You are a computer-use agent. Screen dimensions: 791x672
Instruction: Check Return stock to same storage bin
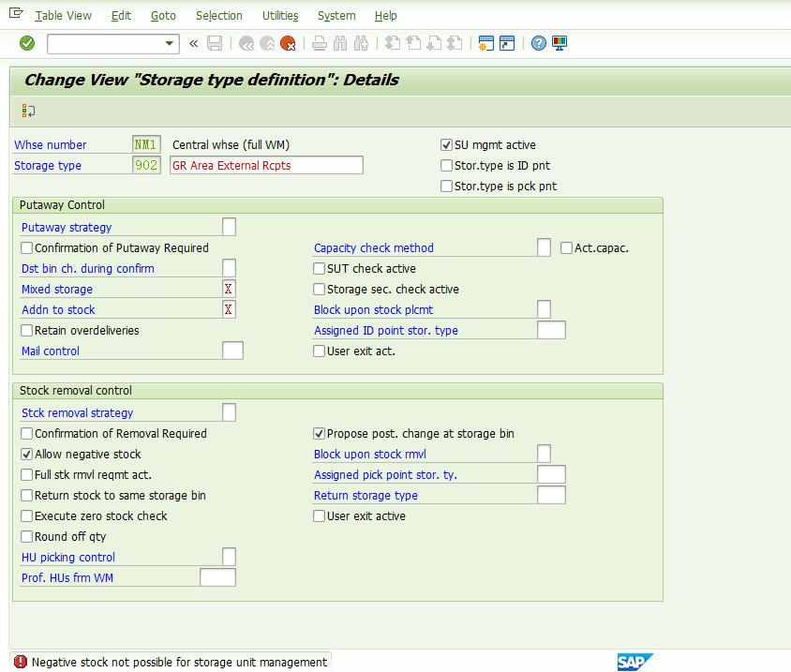pyautogui.click(x=27, y=496)
